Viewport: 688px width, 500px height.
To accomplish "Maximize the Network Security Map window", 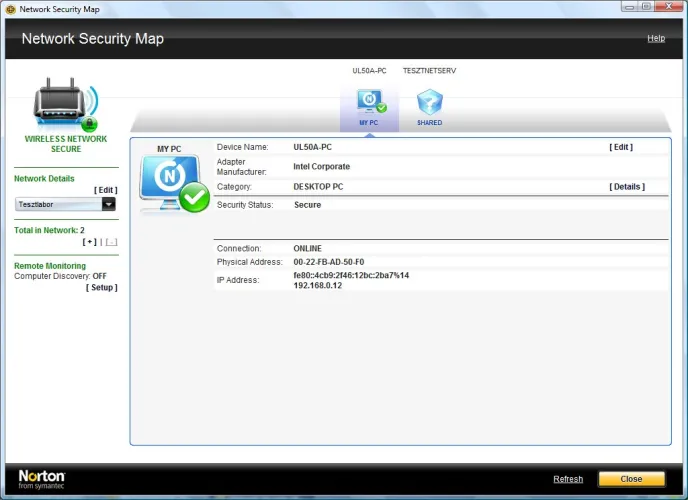I will [x=646, y=7].
